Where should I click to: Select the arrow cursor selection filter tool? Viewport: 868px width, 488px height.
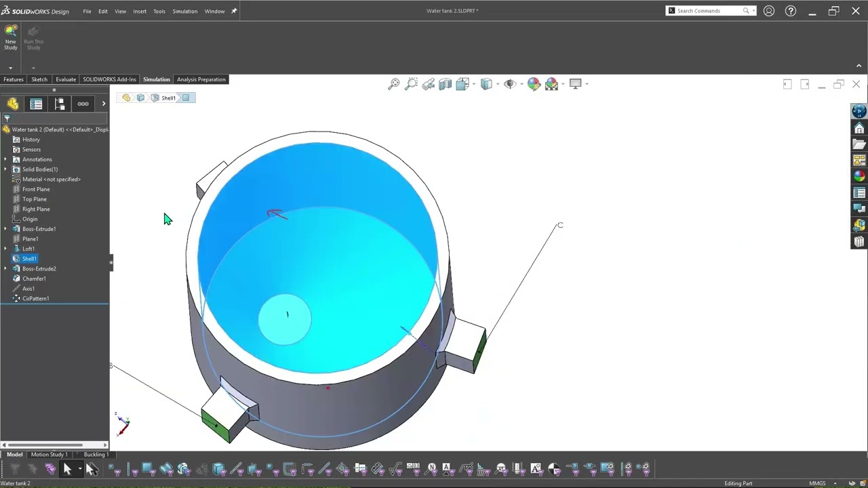[66, 468]
